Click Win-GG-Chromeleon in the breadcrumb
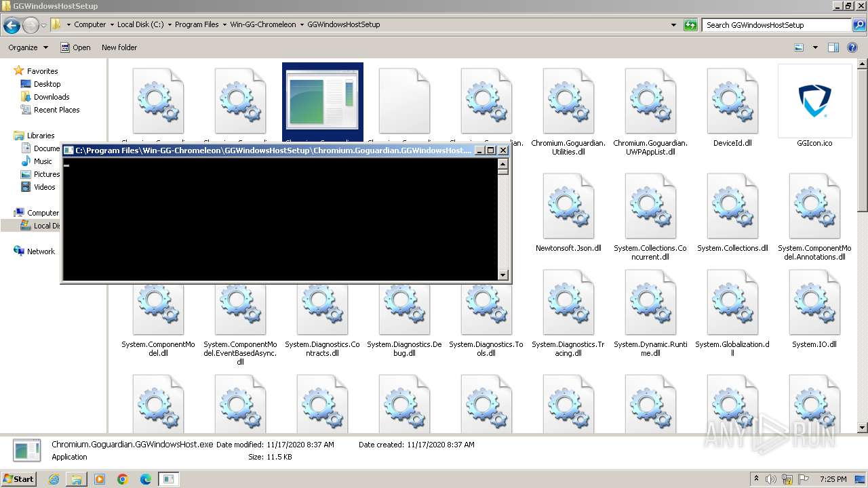Image resolution: width=868 pixels, height=488 pixels. pyautogui.click(x=263, y=24)
